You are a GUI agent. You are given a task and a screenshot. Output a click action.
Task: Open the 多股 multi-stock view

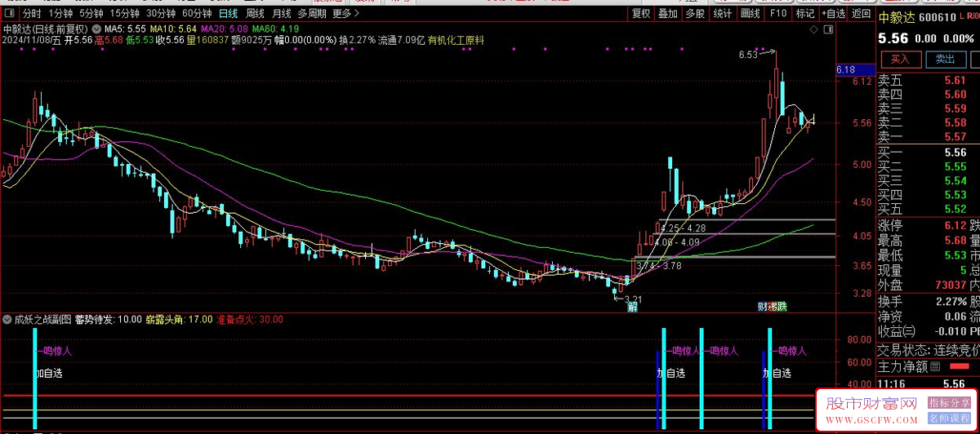click(x=695, y=14)
